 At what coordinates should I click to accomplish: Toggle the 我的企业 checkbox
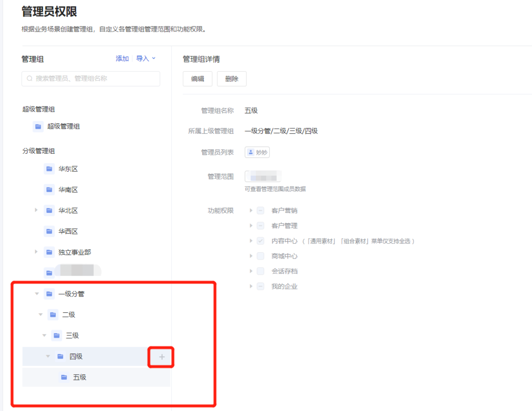[x=261, y=286]
